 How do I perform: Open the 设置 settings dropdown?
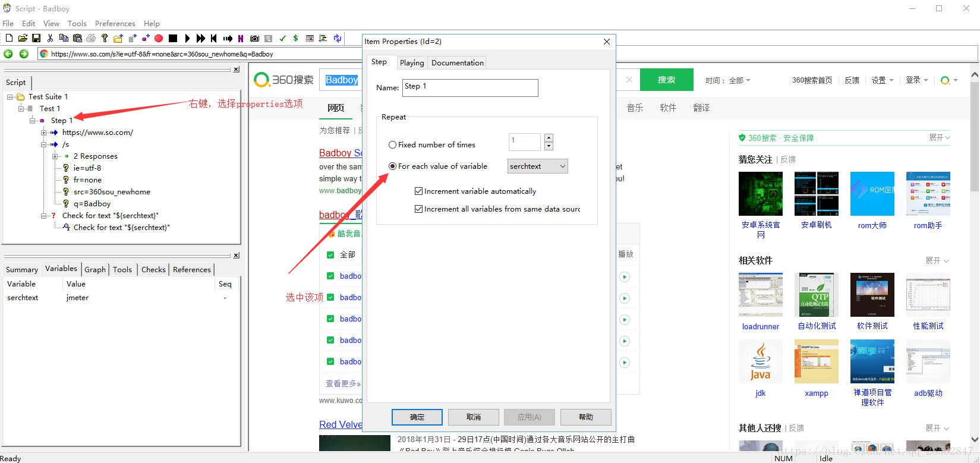coord(883,80)
